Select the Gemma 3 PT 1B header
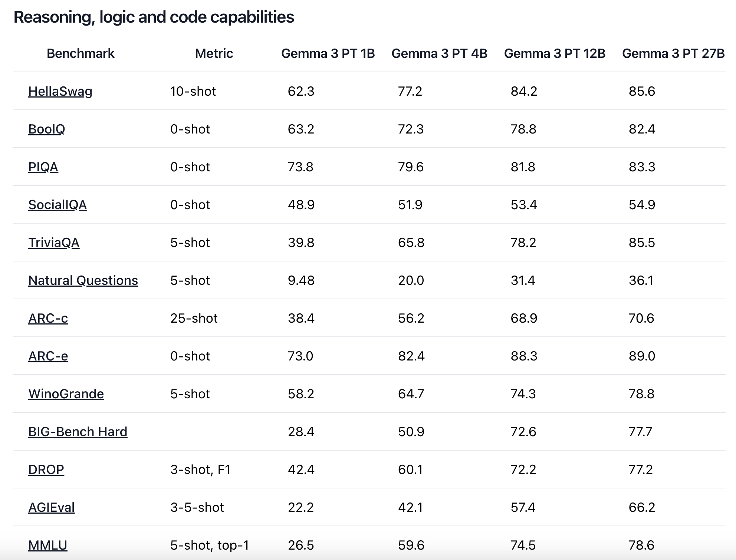This screenshot has height=560, width=736. click(328, 53)
